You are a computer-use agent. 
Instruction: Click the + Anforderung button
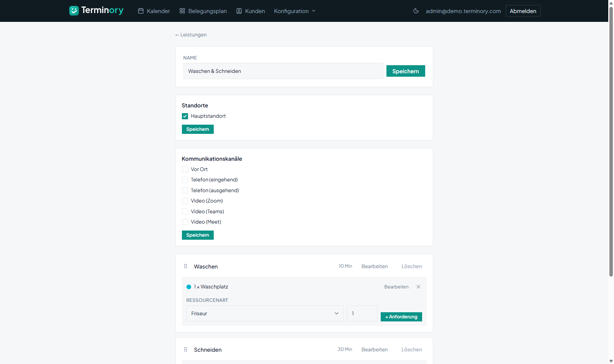click(x=401, y=317)
